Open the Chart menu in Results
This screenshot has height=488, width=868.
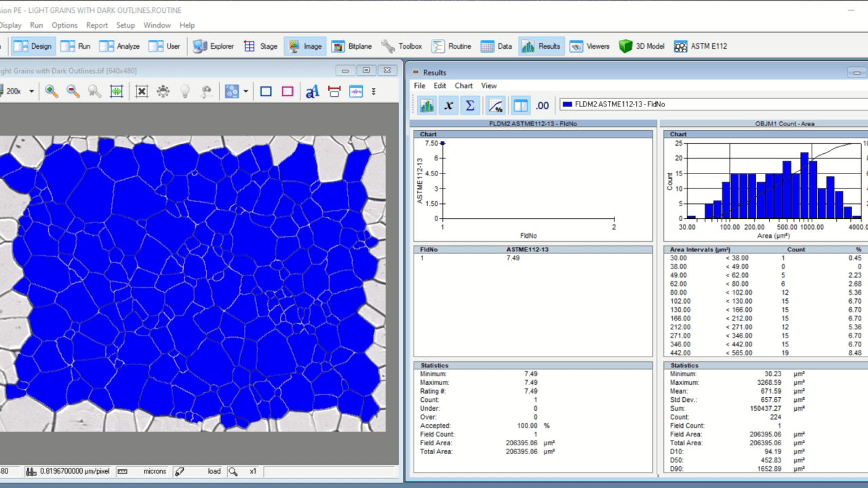pos(463,85)
